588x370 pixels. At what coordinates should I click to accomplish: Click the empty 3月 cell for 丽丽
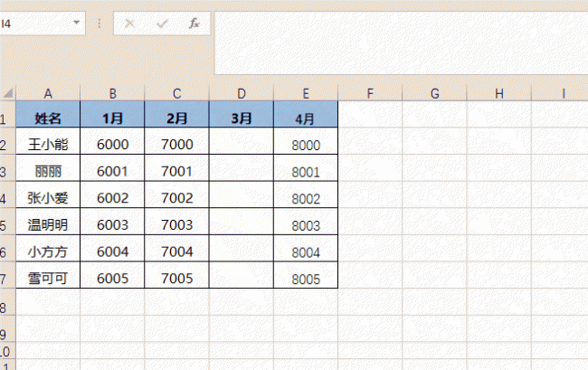click(x=242, y=168)
